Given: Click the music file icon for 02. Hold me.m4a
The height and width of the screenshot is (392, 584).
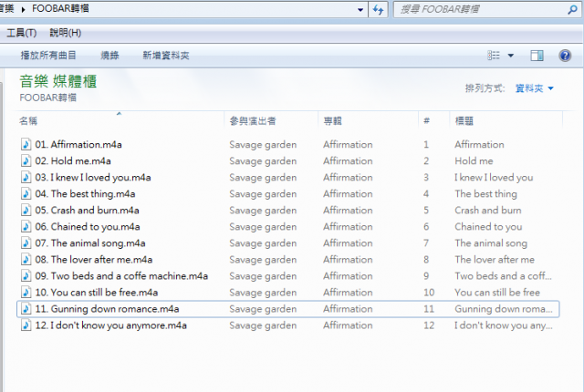Looking at the screenshot, I should click(x=26, y=160).
